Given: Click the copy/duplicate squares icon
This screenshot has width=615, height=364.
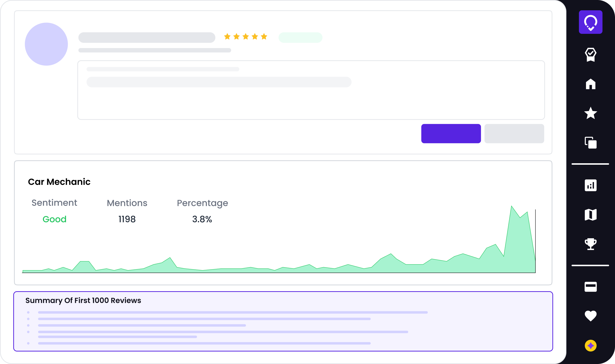Looking at the screenshot, I should pos(590,143).
